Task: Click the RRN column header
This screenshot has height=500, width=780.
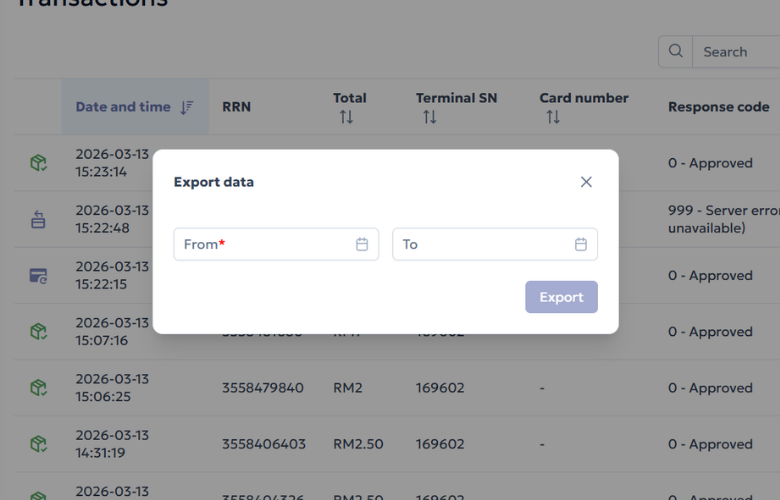Action: point(236,107)
